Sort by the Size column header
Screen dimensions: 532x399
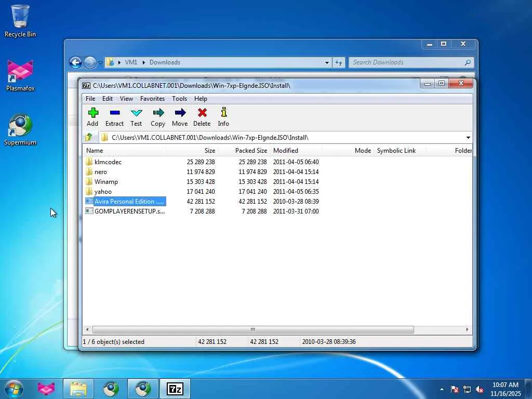click(x=192, y=150)
